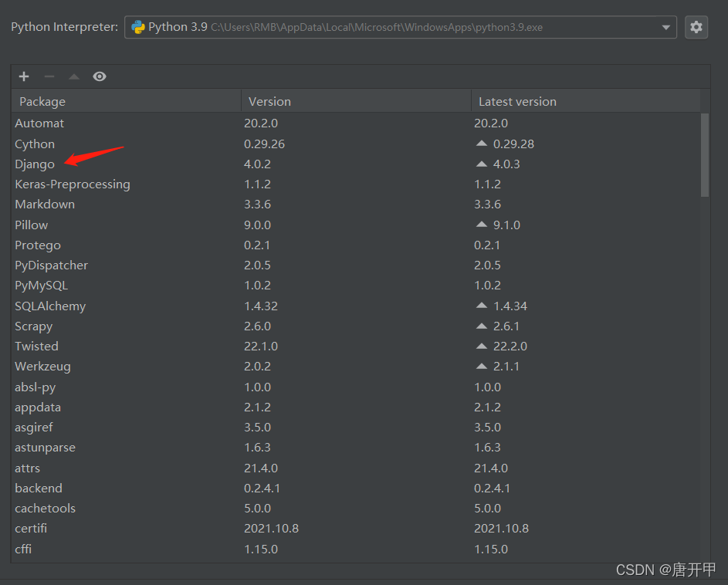Sort by the Version column header

(356, 102)
